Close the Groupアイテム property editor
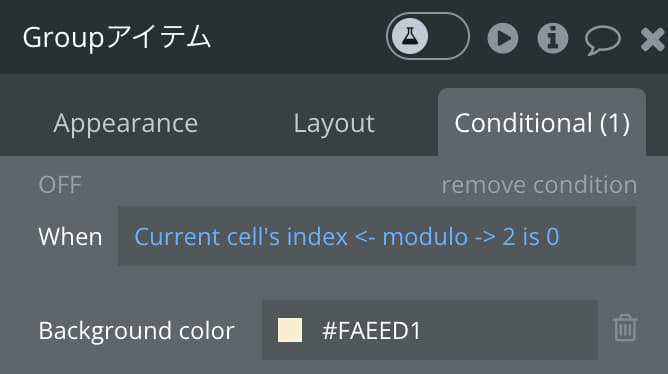This screenshot has height=374, width=668. 653,39
